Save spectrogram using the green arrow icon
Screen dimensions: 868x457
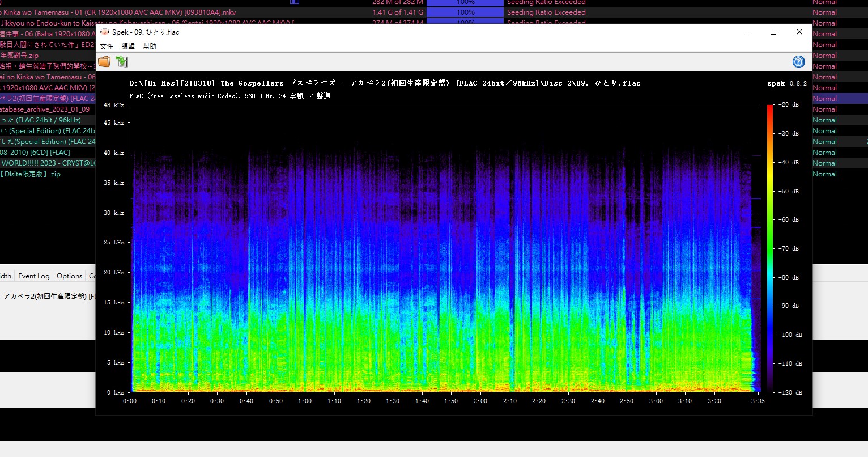pos(122,62)
